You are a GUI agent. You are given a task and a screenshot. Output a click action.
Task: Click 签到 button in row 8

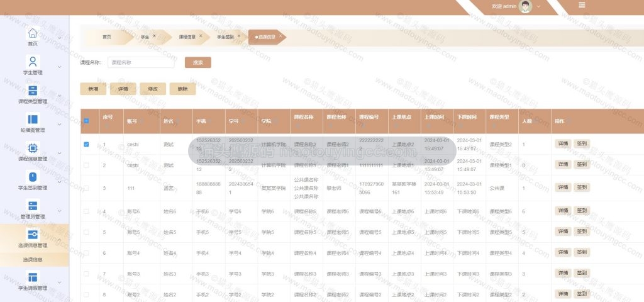582,294
